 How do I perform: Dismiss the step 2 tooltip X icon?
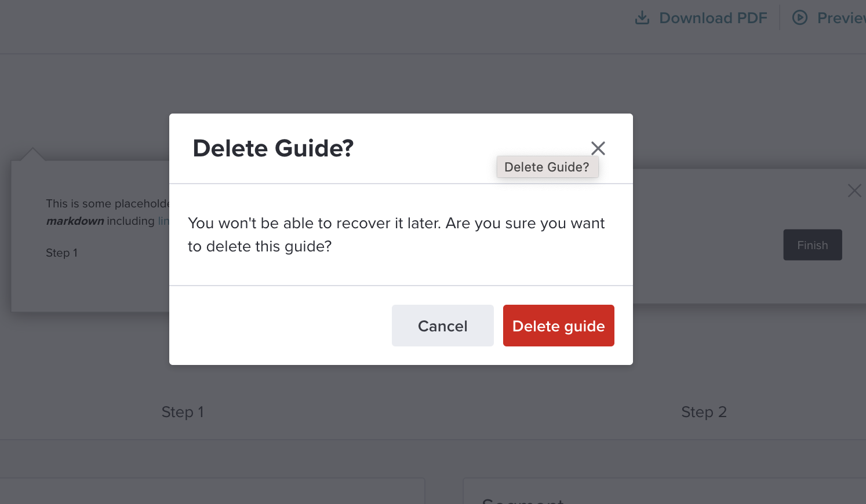click(854, 191)
